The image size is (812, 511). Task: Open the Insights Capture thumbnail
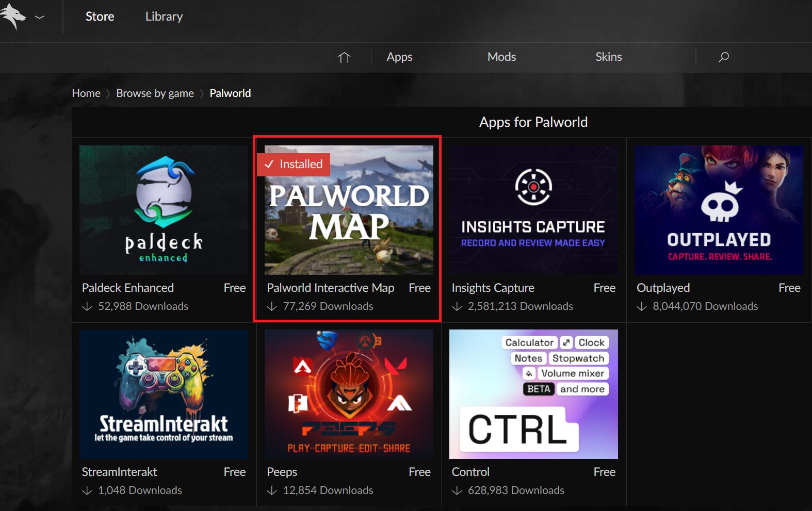click(533, 210)
